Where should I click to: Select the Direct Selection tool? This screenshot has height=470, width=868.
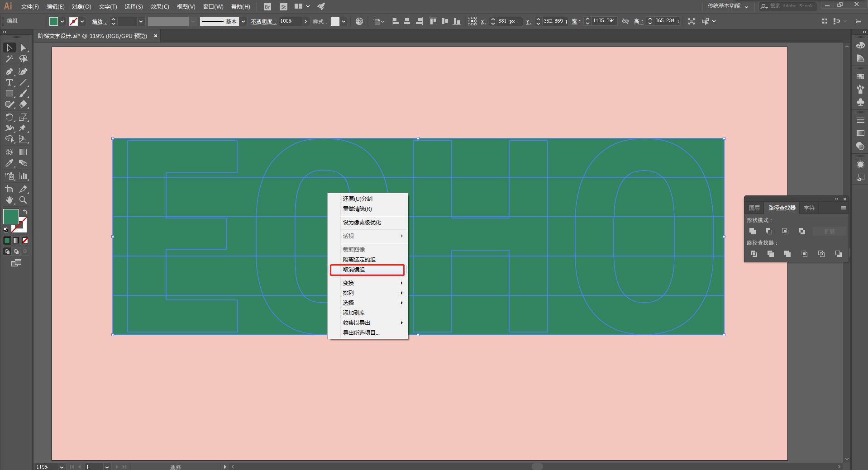(x=24, y=47)
